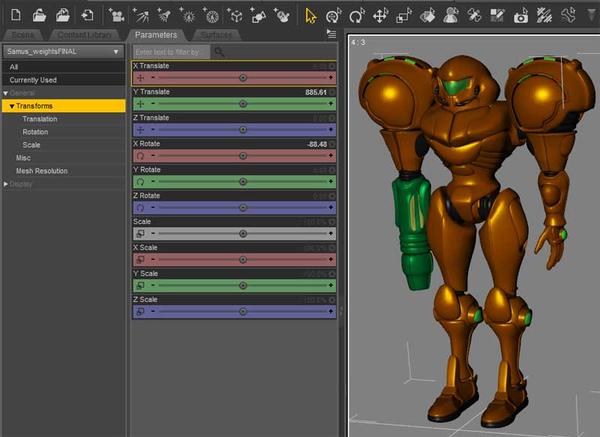Viewport: 600px width, 437px height.
Task: Collapse the Transforms group
Action: (12, 106)
